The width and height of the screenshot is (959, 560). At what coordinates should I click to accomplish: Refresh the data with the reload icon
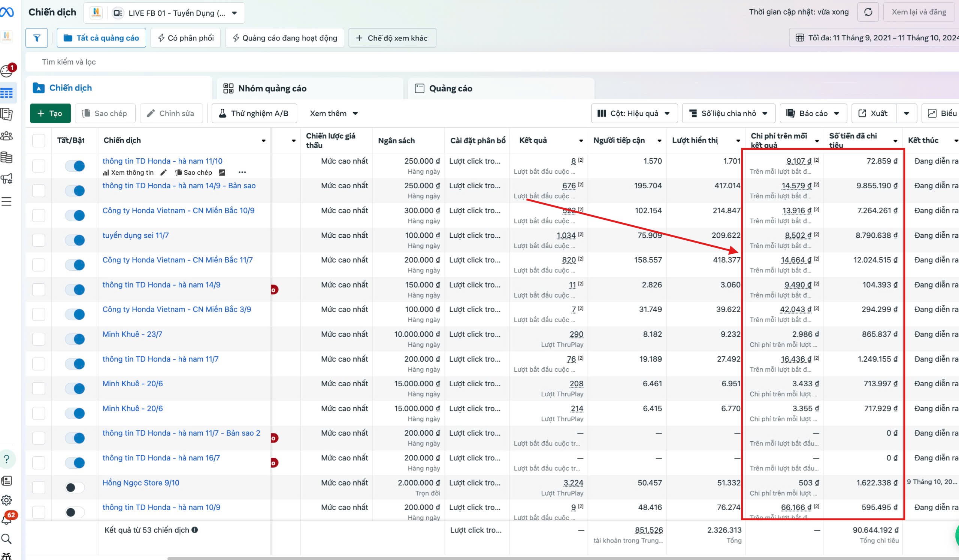tap(868, 12)
